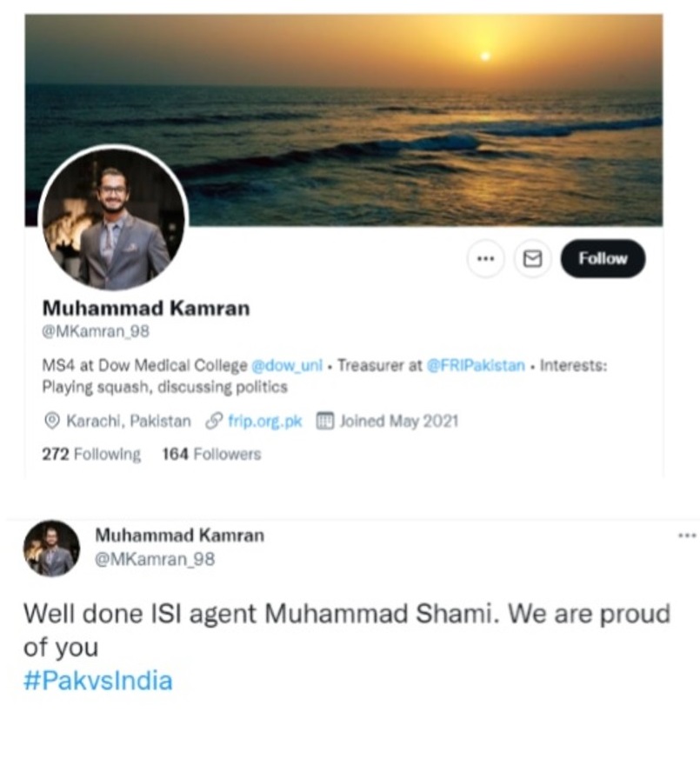The height and width of the screenshot is (778, 700).
Task: Open the direct message envelope icon
Action: coord(534,258)
